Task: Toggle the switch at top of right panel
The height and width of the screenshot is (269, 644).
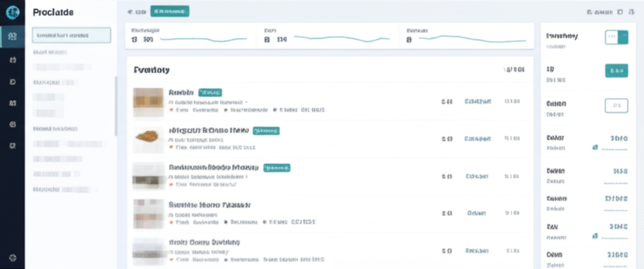Action: click(x=616, y=37)
